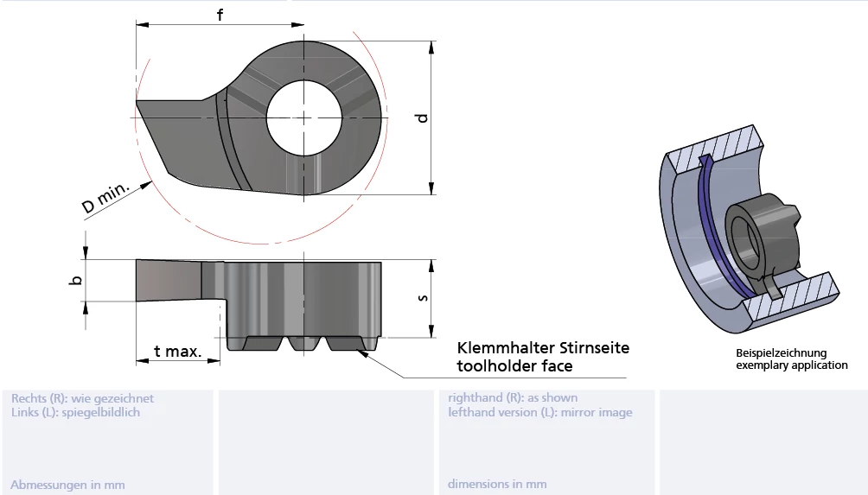The width and height of the screenshot is (868, 495).
Task: Click the blue groove ring in example drawing
Action: click(715, 233)
